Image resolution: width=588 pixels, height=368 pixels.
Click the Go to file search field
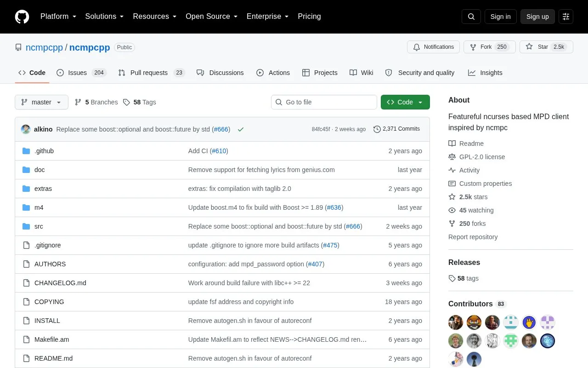click(x=324, y=102)
